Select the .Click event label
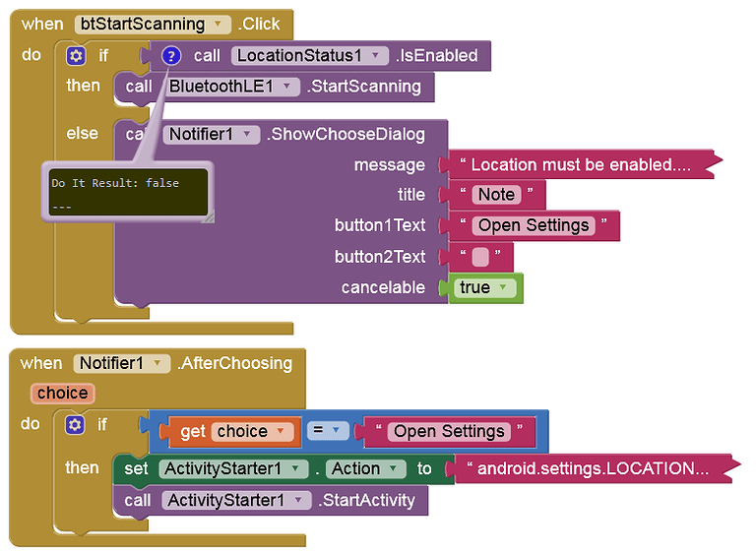The width and height of the screenshot is (756, 553). [x=259, y=24]
